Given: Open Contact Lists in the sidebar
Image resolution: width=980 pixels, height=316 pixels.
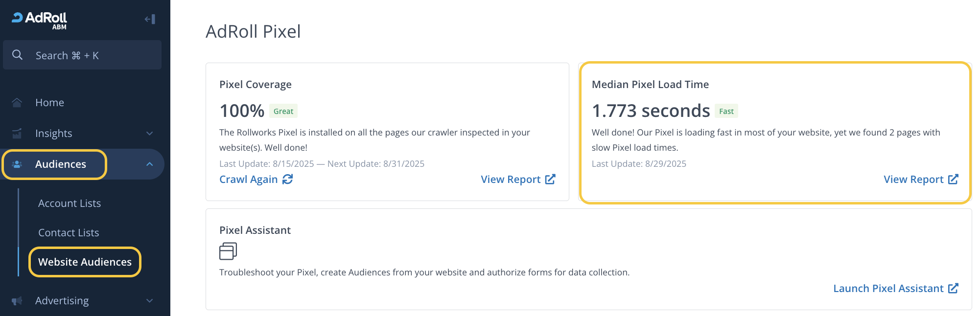Looking at the screenshot, I should point(69,232).
